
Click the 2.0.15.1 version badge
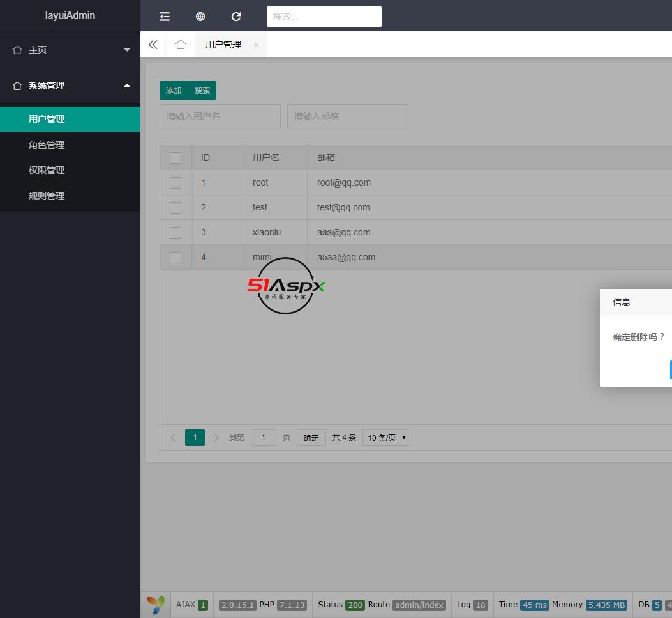click(x=237, y=605)
